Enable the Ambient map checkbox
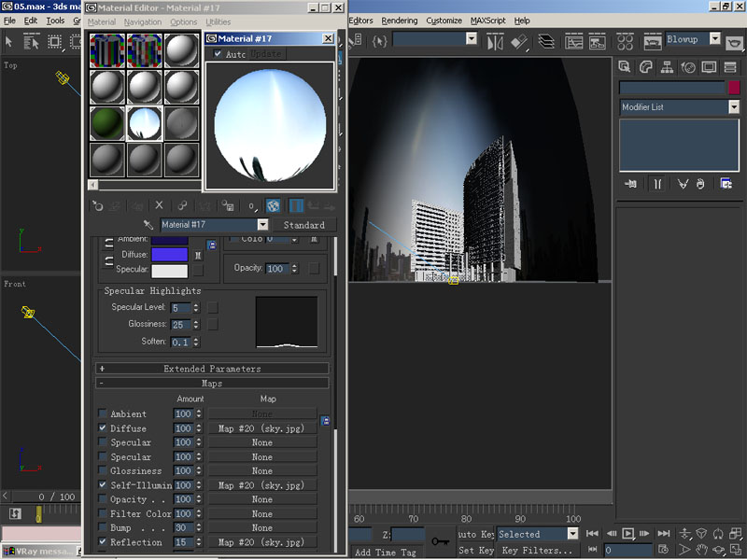Screen dimensions: 747x560 tap(103, 413)
